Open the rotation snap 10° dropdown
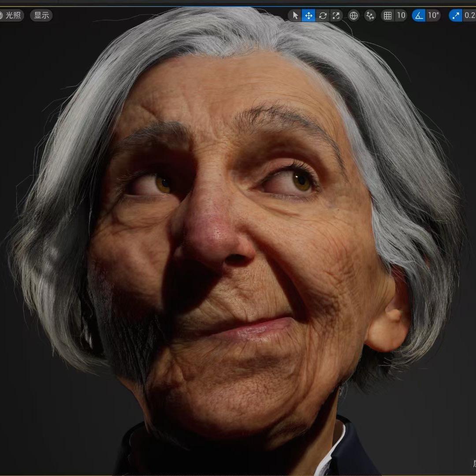Image resolution: width=476 pixels, height=476 pixels. [x=433, y=16]
